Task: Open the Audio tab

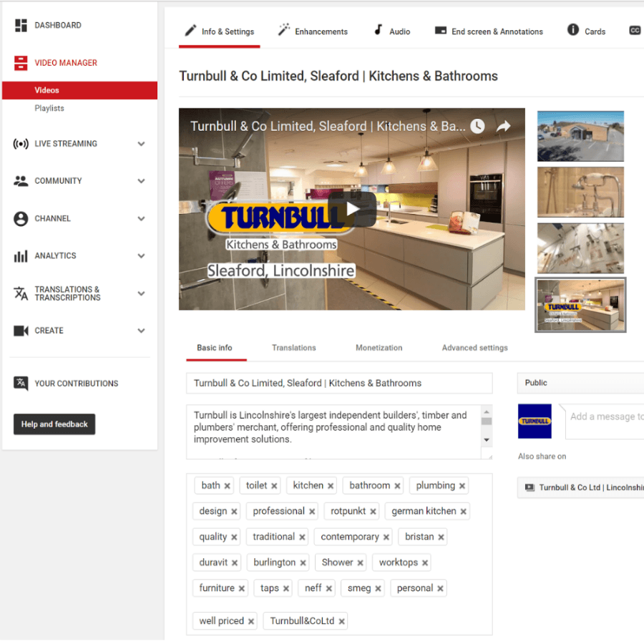Action: pos(392,31)
